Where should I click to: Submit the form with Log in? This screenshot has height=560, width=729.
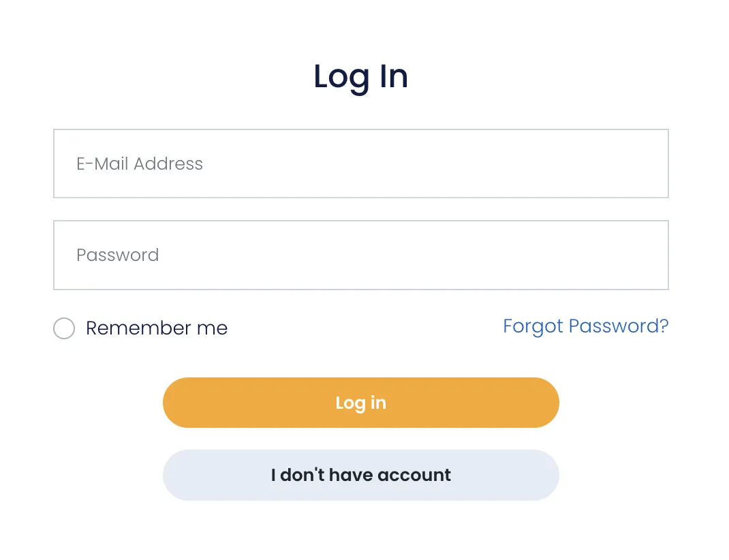pos(360,403)
